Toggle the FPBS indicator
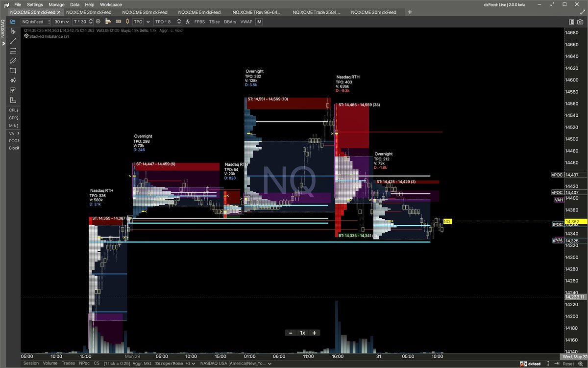Screen dimensions: 588x368 (199, 22)
